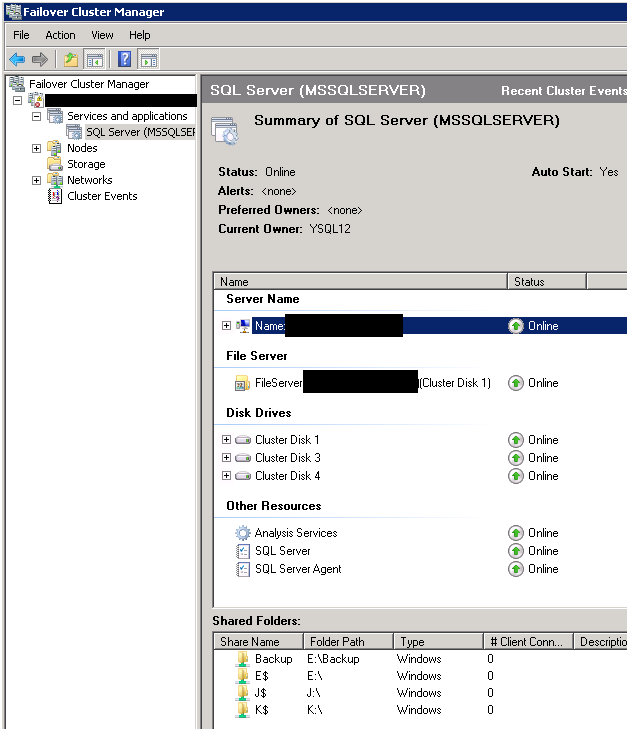The height and width of the screenshot is (731, 627).
Task: Select the Cluster Events tree item
Action: [x=102, y=196]
